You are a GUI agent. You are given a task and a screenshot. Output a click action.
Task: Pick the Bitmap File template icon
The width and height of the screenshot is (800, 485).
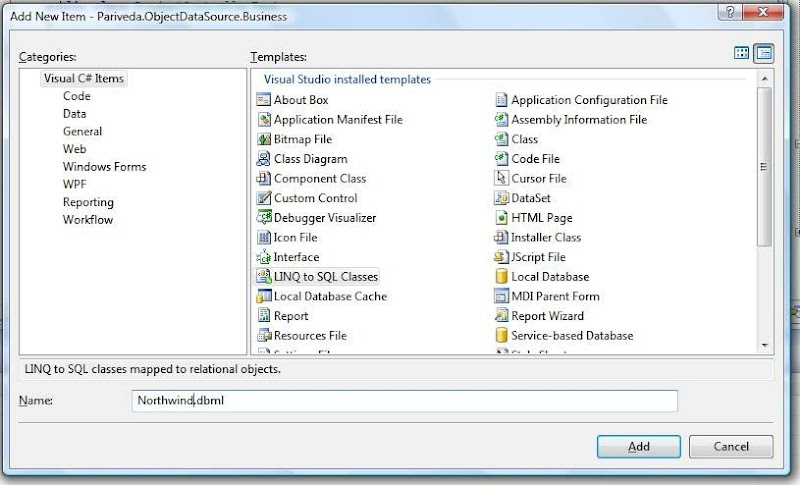263,139
